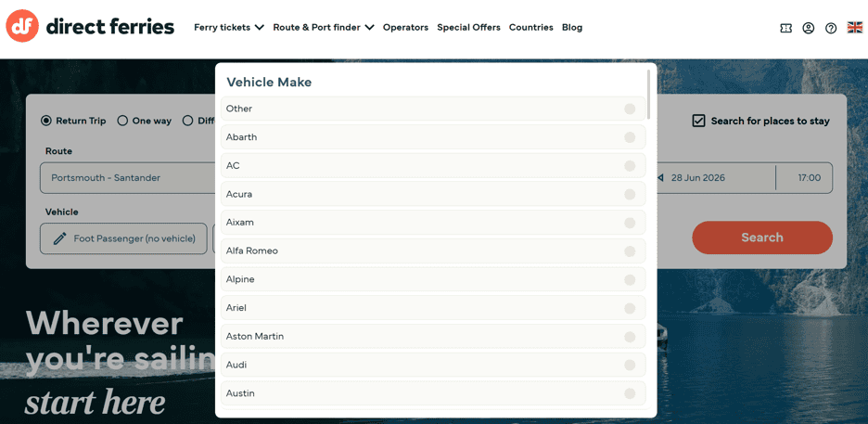Select Audi radio option

click(630, 365)
